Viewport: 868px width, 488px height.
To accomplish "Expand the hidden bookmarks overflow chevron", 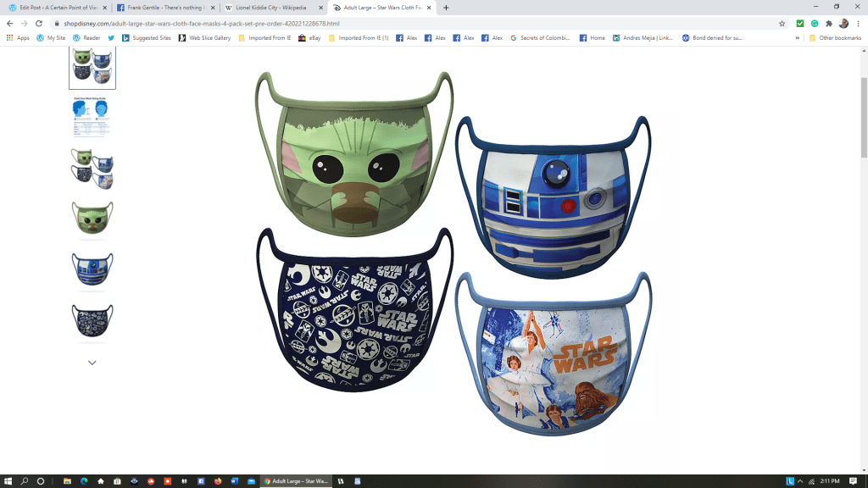I will [797, 38].
